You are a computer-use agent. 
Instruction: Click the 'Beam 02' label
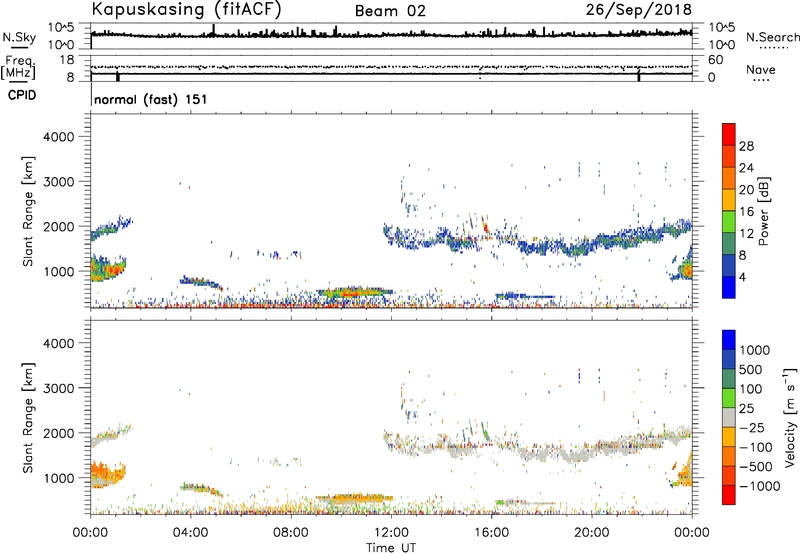[390, 11]
